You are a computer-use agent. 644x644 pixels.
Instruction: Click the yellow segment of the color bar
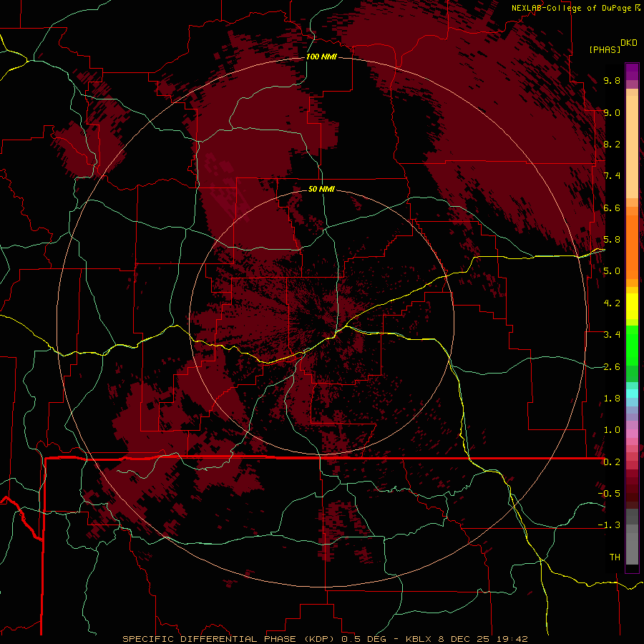(x=632, y=306)
